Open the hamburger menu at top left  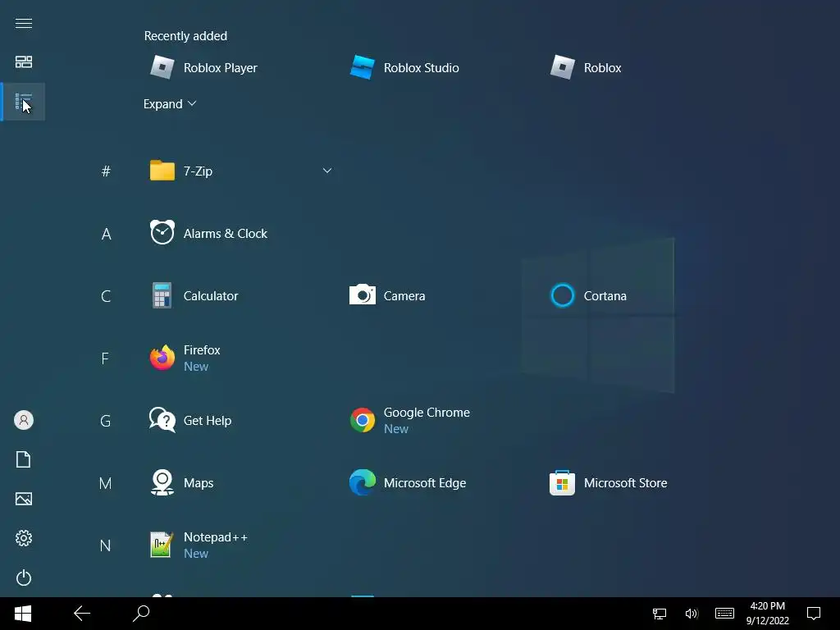24,23
